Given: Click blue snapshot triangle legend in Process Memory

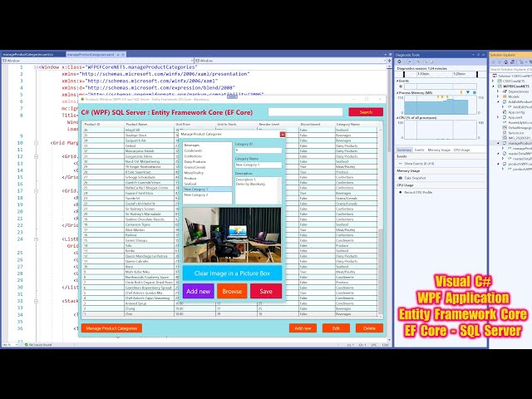Looking at the screenshot, I should pos(468,92).
